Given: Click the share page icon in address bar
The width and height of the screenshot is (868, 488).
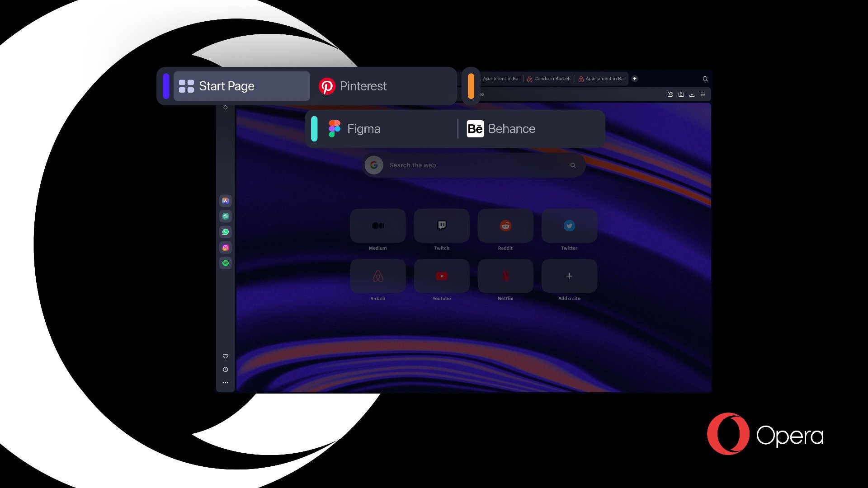Looking at the screenshot, I should coord(670,94).
